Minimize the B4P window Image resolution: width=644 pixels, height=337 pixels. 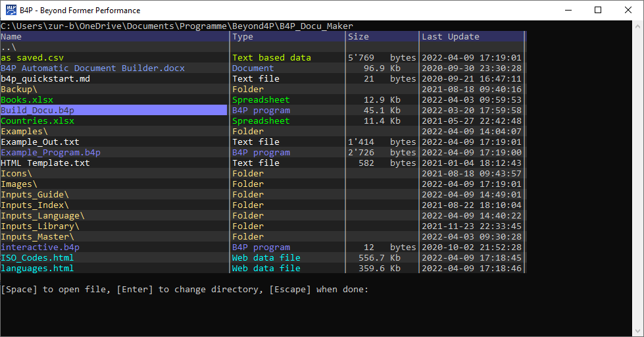568,10
